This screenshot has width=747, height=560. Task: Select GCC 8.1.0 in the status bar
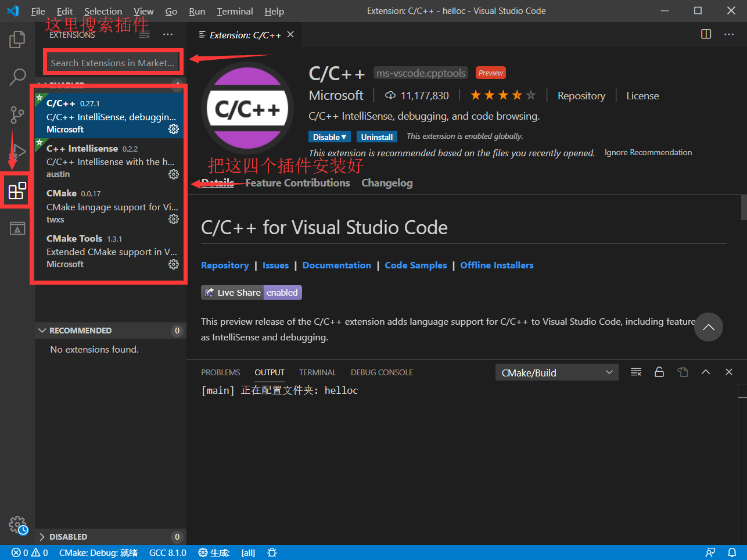(167, 552)
